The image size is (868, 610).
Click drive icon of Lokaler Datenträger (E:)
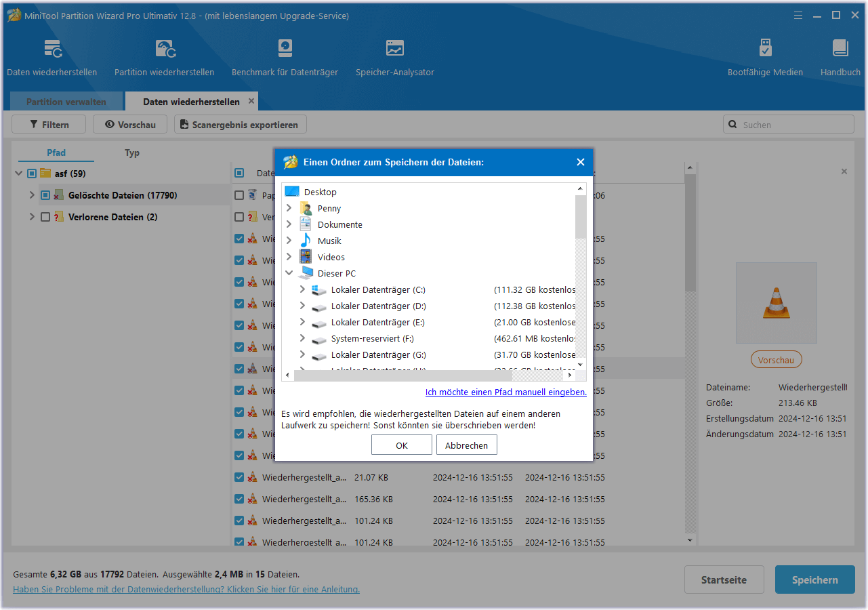[x=319, y=323]
